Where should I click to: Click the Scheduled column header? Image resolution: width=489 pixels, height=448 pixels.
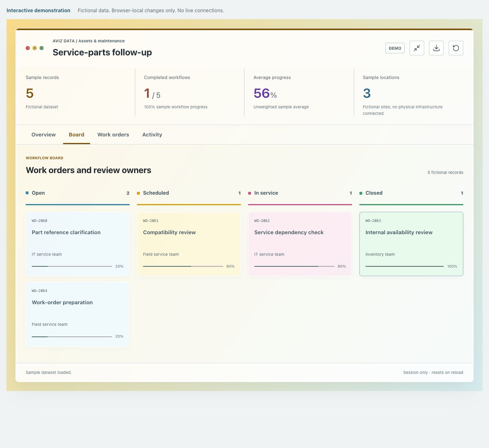tap(189, 193)
